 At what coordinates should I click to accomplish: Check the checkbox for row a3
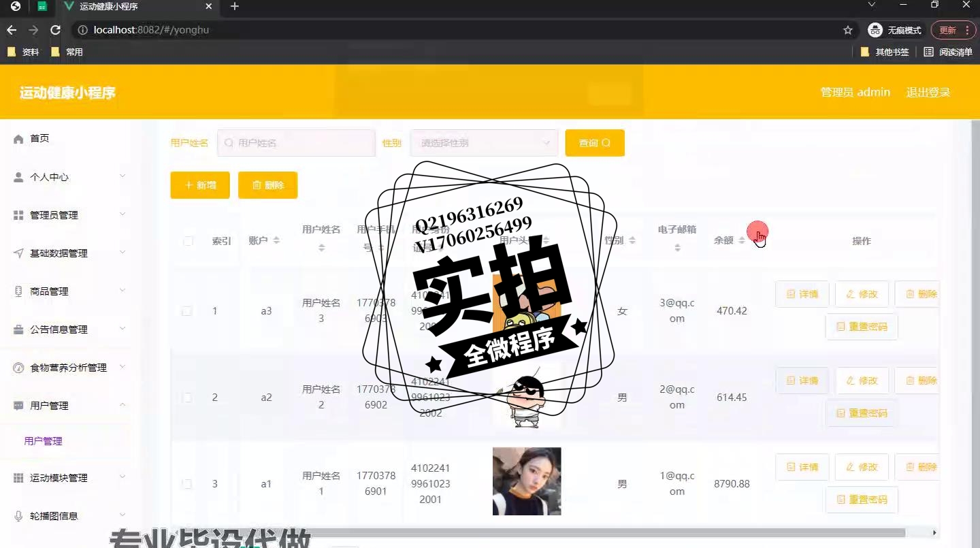[186, 311]
